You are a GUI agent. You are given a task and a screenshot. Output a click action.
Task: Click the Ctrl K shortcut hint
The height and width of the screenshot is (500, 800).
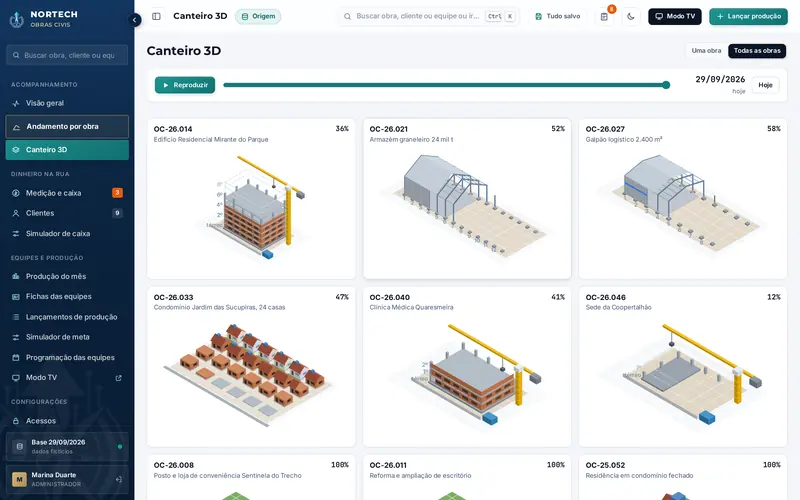point(501,16)
